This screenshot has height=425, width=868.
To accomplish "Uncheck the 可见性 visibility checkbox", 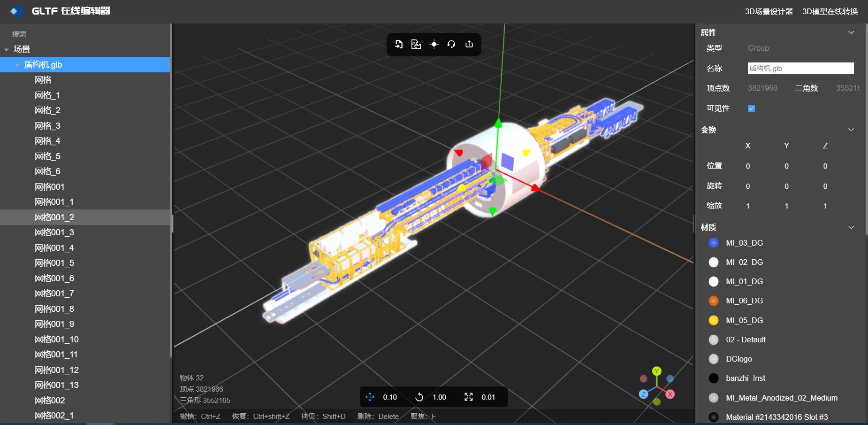I will point(751,108).
